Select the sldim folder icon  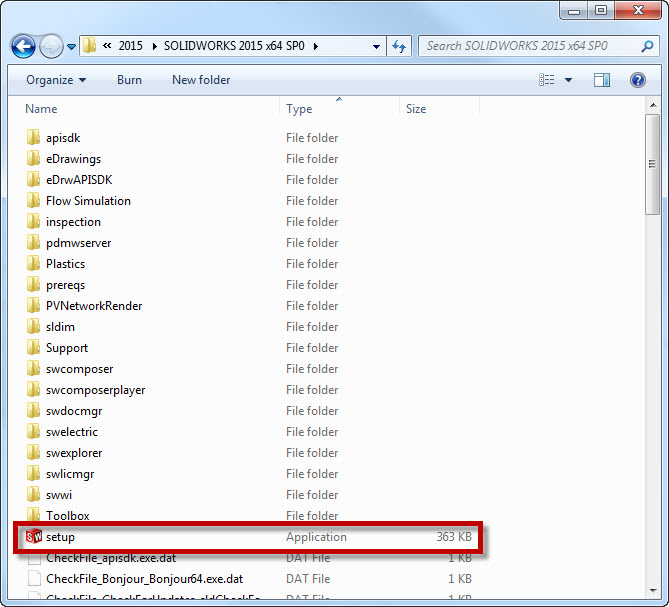click(x=33, y=326)
